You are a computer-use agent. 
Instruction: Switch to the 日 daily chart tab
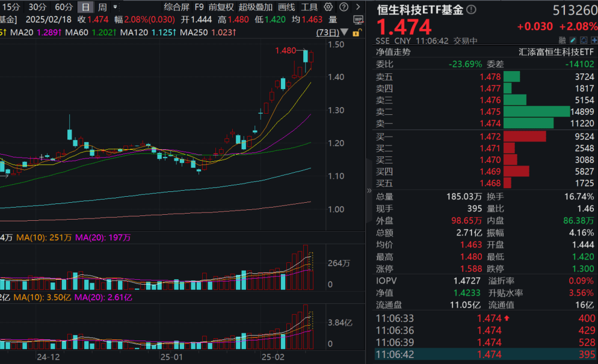pos(86,7)
